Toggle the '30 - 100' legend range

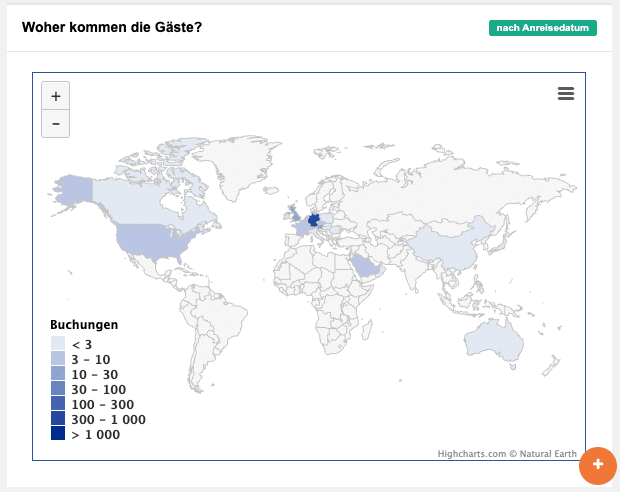pyautogui.click(x=98, y=389)
